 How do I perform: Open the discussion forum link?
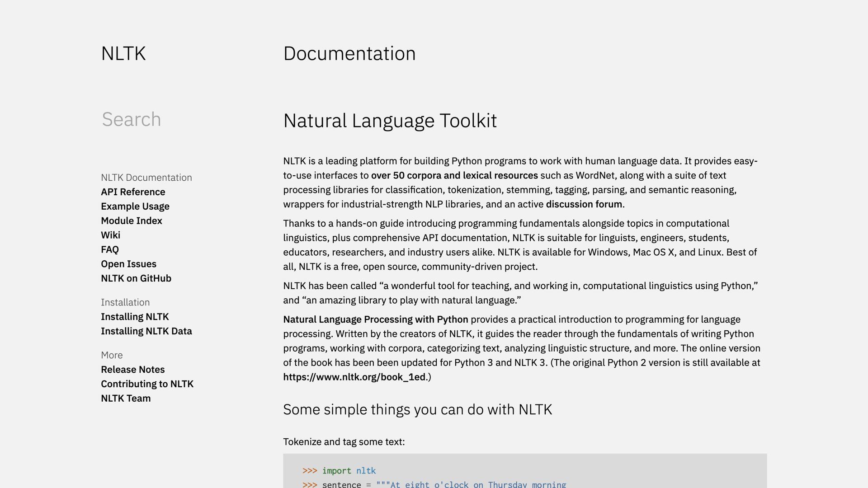click(584, 204)
